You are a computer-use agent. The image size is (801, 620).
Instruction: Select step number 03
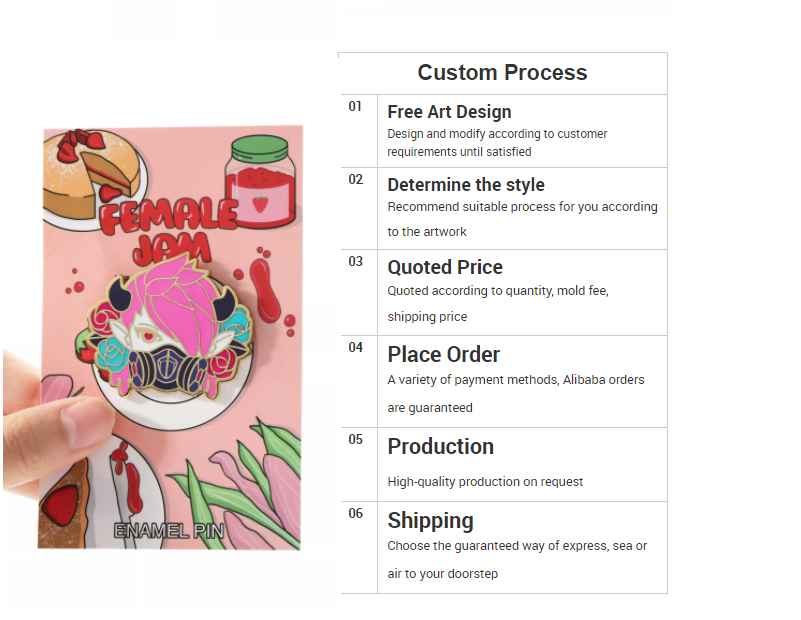(x=356, y=262)
